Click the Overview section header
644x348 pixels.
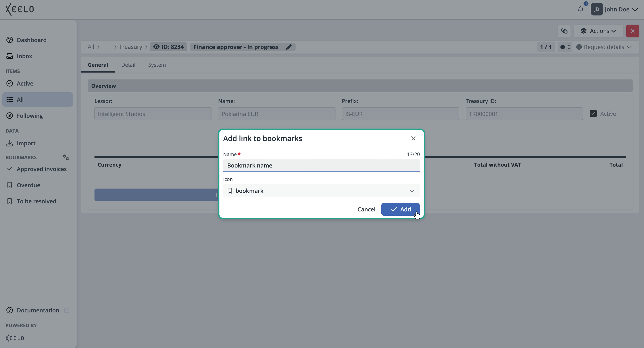360,86
